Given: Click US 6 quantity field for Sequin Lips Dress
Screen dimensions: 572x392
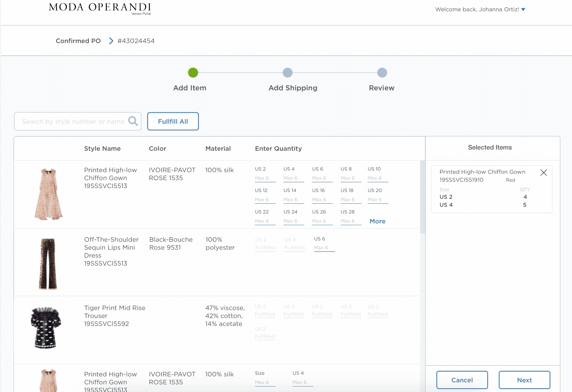Looking at the screenshot, I should 324,248.
